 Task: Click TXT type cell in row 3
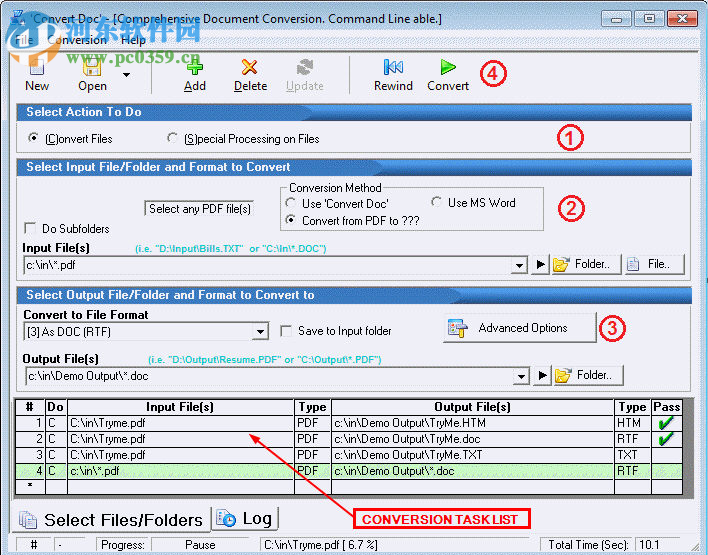coord(632,455)
